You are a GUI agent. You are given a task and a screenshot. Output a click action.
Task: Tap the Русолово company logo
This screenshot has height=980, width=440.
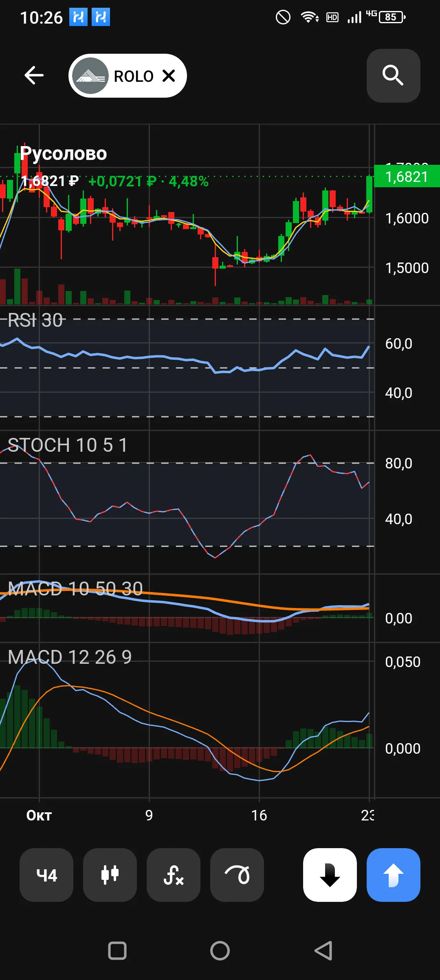coord(90,76)
